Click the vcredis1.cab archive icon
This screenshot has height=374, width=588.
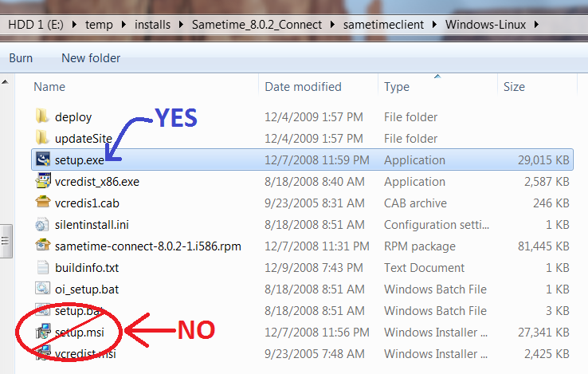click(43, 203)
